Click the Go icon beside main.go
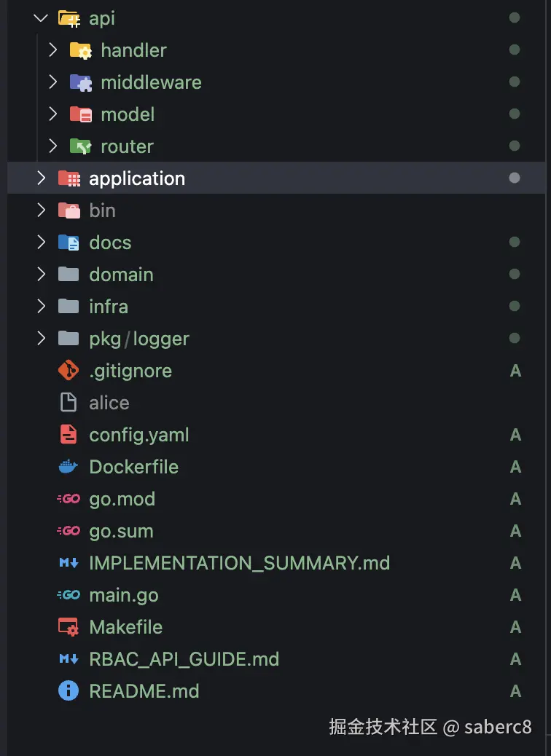Viewport: 551px width, 756px height. pos(68,595)
